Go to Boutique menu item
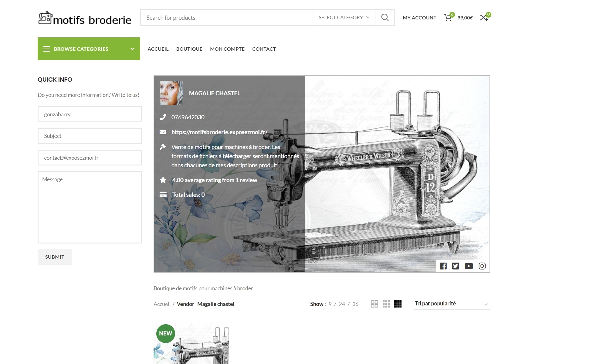This screenshot has width=590, height=364. pyautogui.click(x=189, y=49)
